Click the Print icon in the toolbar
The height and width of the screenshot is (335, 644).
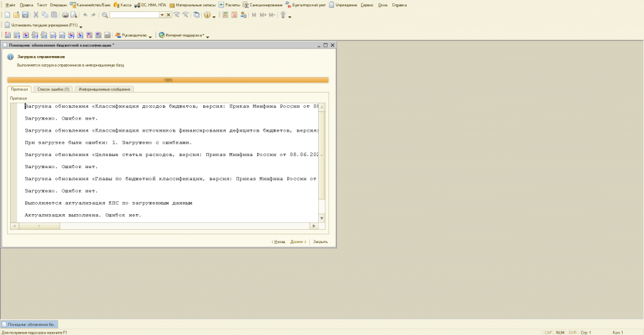[x=65, y=14]
